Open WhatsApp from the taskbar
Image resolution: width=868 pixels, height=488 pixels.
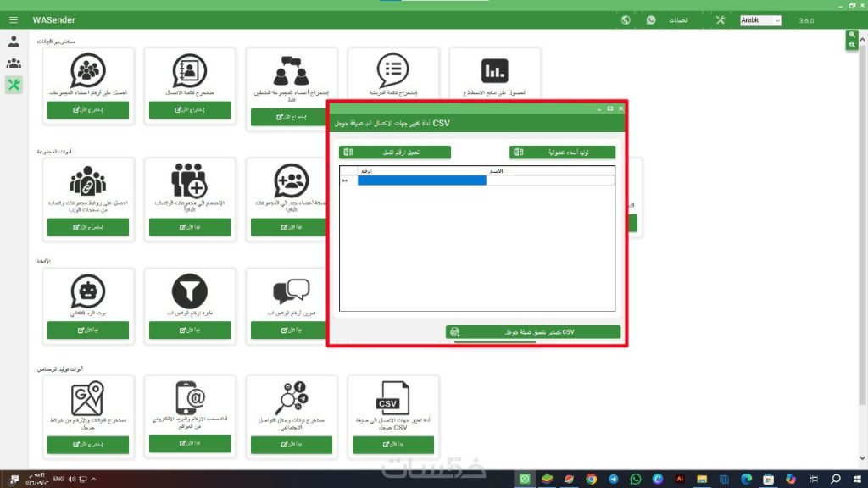(x=636, y=480)
